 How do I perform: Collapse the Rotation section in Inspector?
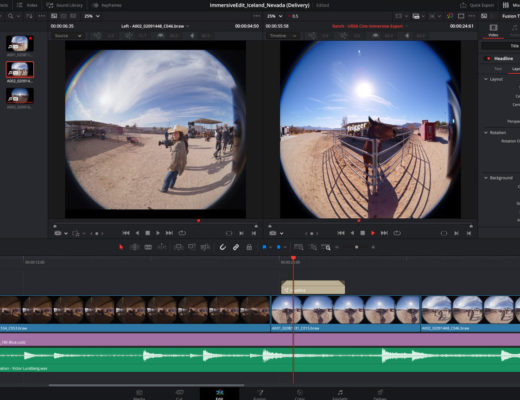pyautogui.click(x=486, y=132)
